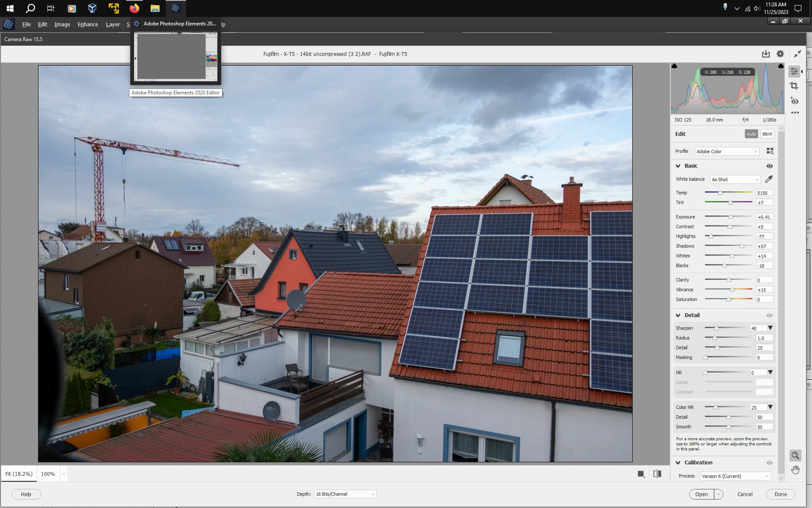Open the Depth 16 Bits/Channel dropdown

click(345, 494)
